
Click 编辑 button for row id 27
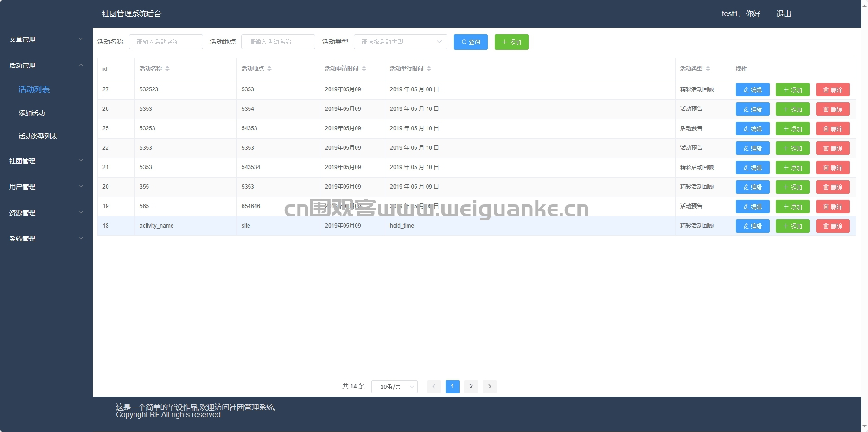pyautogui.click(x=753, y=90)
